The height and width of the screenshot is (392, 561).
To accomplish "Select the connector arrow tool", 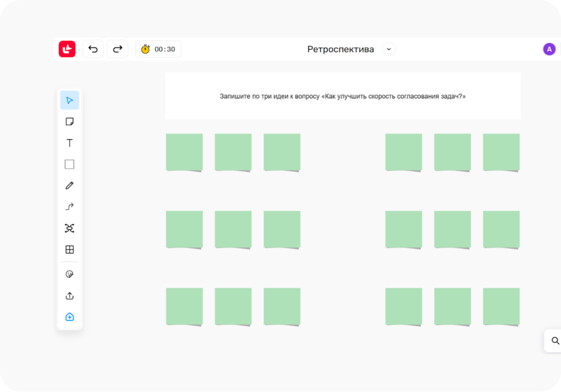I will (x=69, y=207).
